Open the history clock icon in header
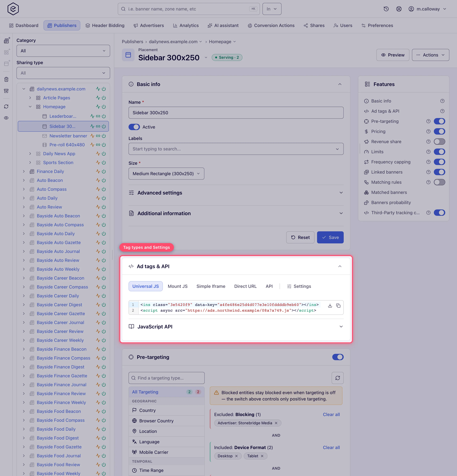 click(386, 9)
